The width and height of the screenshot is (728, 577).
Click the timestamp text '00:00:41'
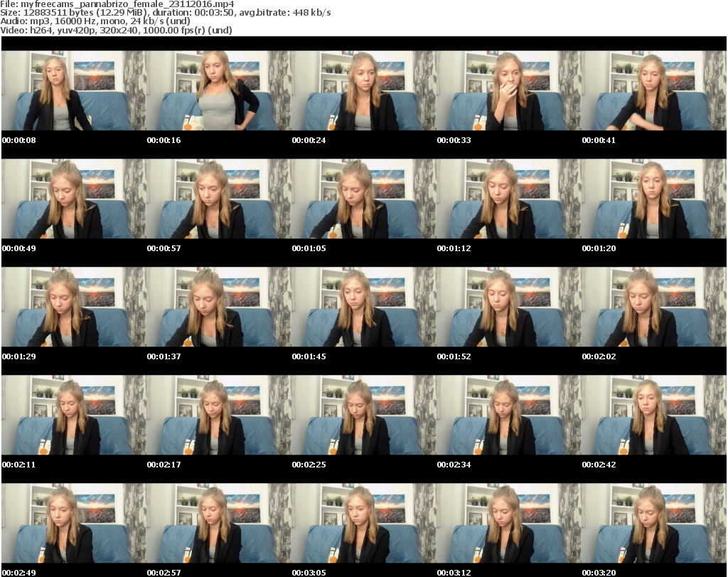tap(599, 140)
